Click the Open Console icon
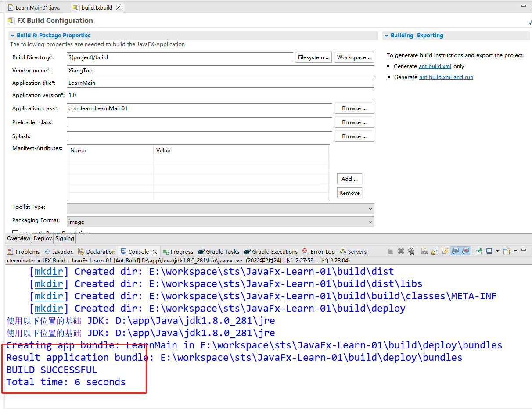The width and height of the screenshot is (532, 409). tap(507, 251)
